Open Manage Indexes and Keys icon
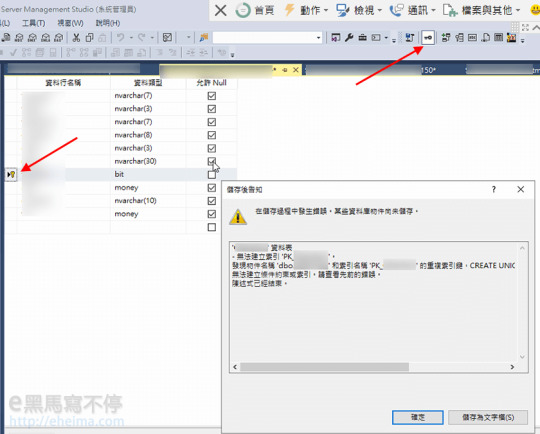540x434 pixels. point(459,38)
